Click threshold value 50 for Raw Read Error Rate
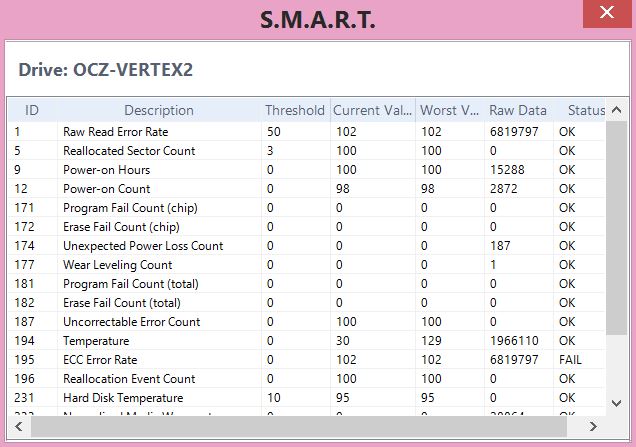Image resolution: width=636 pixels, height=447 pixels. pyautogui.click(x=274, y=132)
